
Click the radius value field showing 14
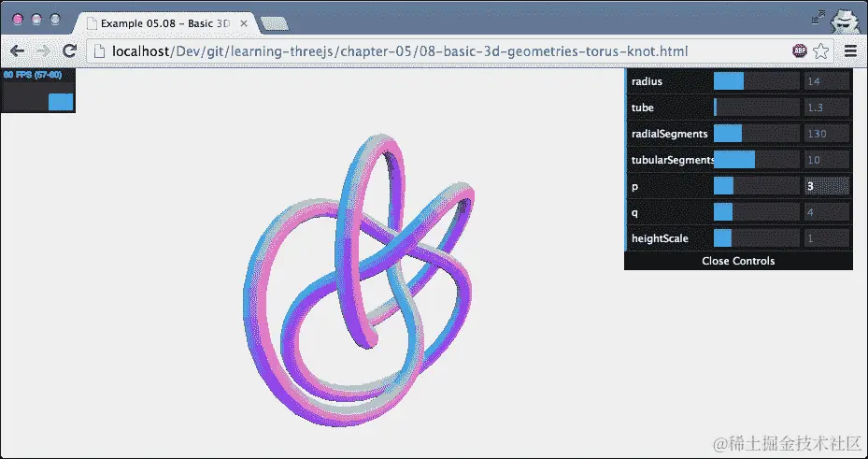click(827, 81)
